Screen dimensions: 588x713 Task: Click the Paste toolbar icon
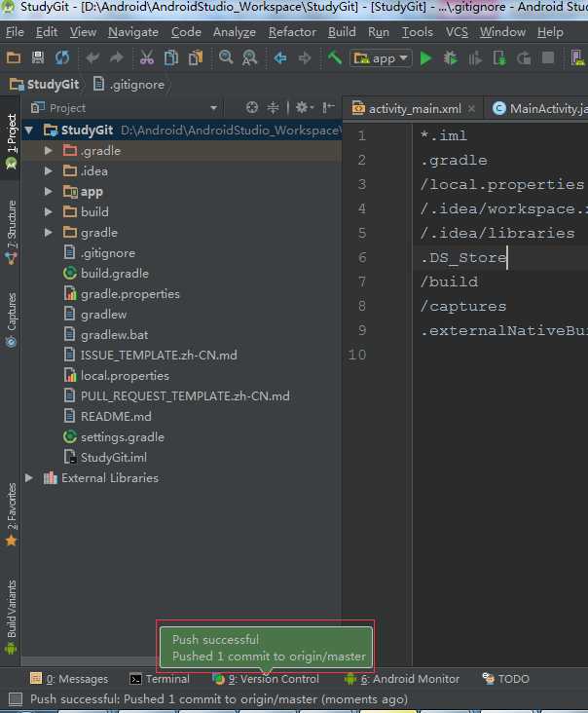pyautogui.click(x=196, y=57)
